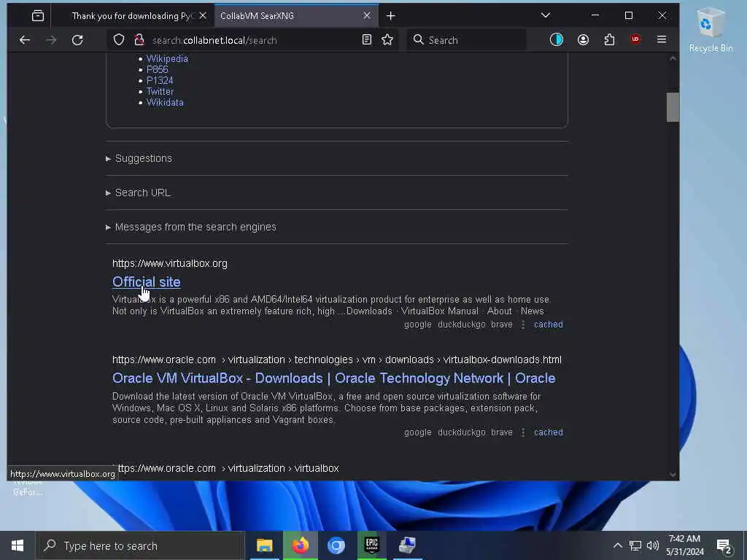This screenshot has width=747, height=560.
Task: Open the Official site result
Action: coord(146,282)
